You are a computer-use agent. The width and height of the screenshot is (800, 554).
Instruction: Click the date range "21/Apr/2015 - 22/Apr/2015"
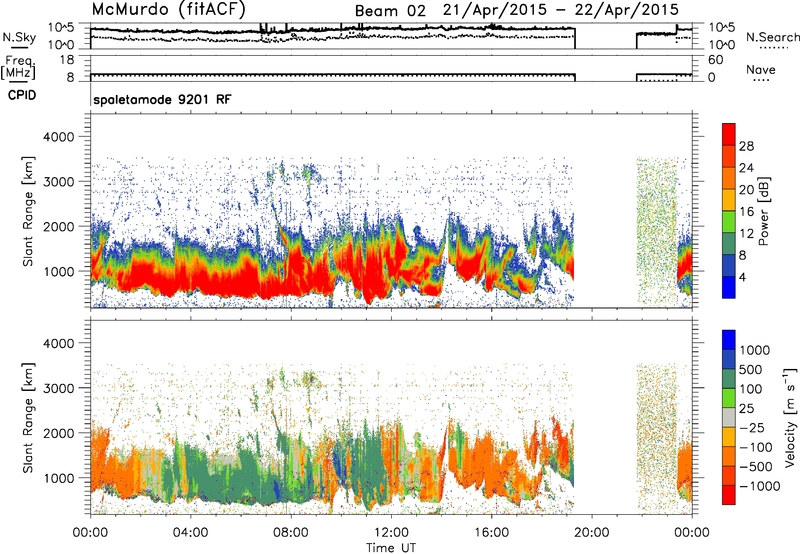click(x=561, y=10)
